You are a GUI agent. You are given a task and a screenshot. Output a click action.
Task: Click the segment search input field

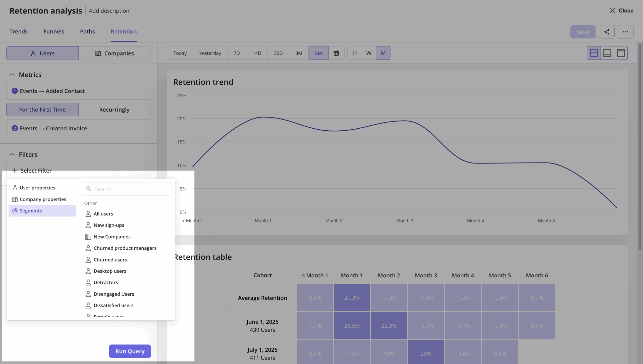[x=126, y=189]
